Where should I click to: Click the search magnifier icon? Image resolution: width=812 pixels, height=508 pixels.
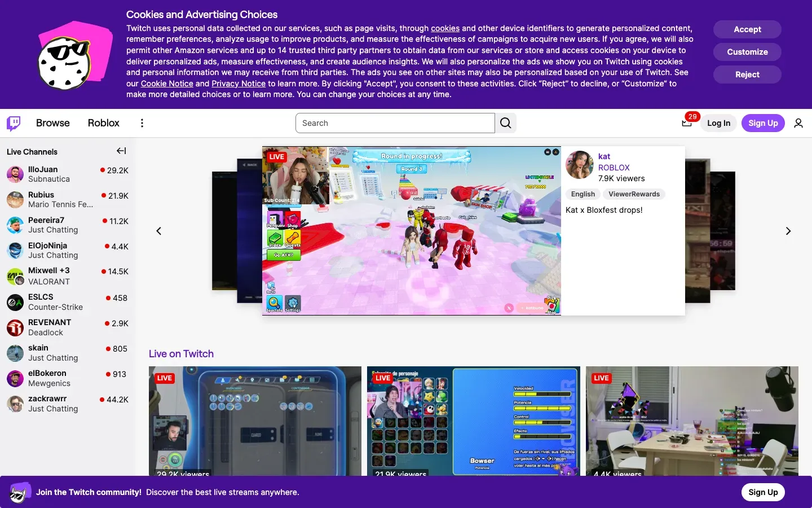coord(505,123)
